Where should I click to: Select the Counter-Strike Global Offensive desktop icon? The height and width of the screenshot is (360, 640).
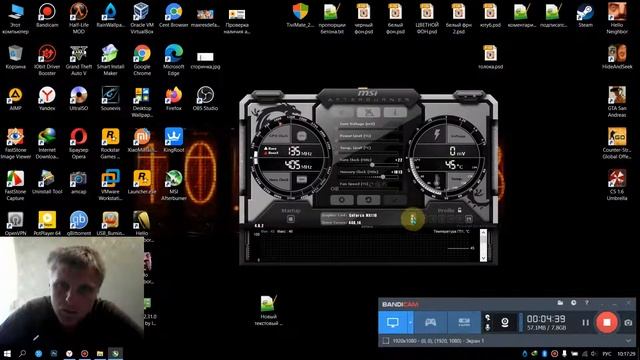click(x=617, y=143)
